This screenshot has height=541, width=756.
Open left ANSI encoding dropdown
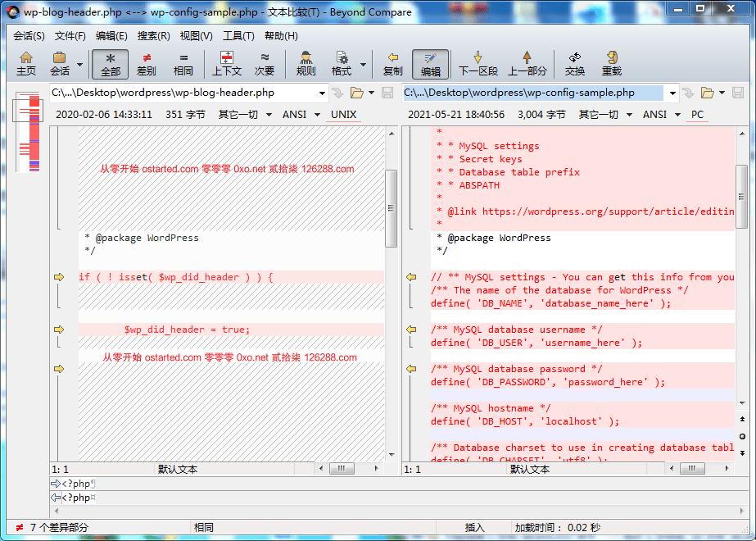(301, 115)
